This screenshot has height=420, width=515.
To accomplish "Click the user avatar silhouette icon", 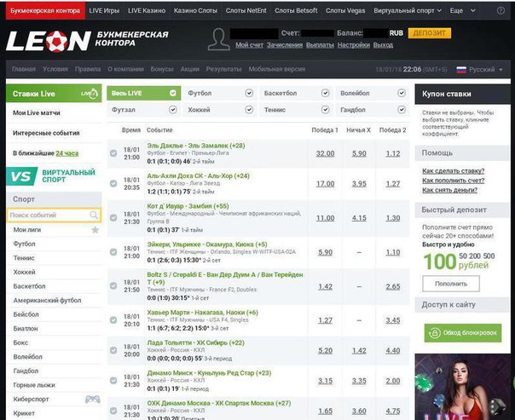I will point(219,39).
